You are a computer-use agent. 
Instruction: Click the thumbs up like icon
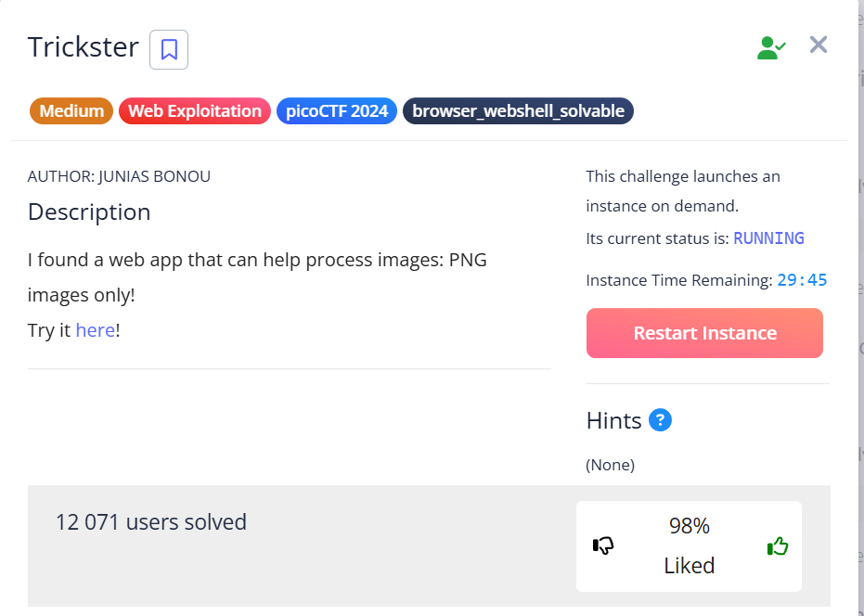click(x=777, y=546)
